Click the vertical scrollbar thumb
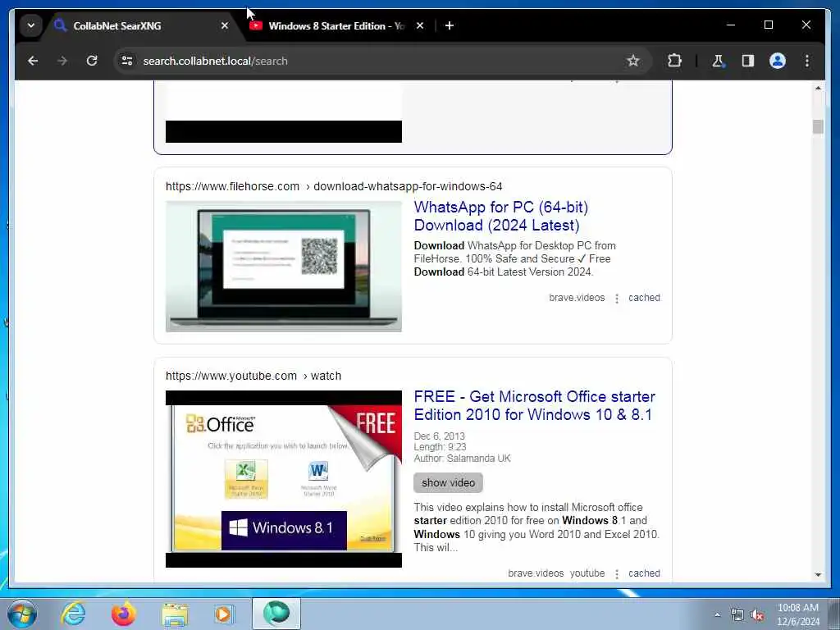Image resolution: width=840 pixels, height=630 pixels. point(818,127)
